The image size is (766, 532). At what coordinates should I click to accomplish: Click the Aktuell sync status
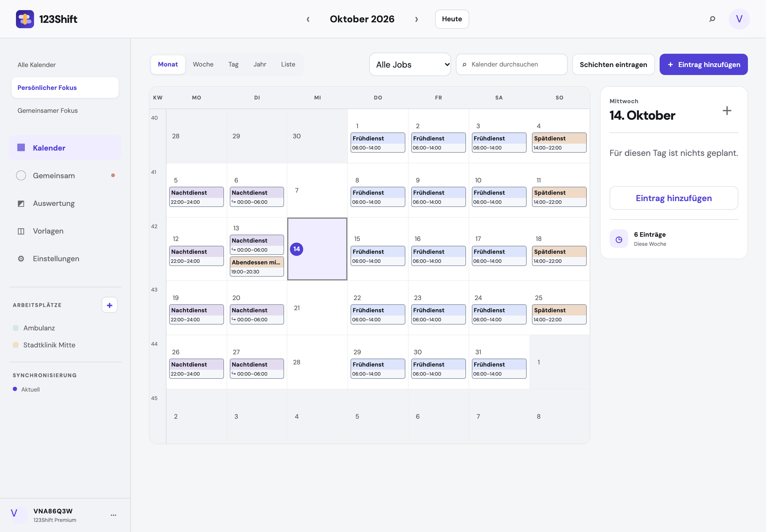(26, 389)
